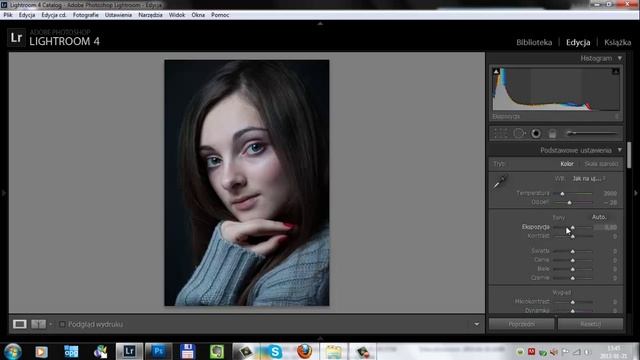Open the media player taskbar icon
This screenshot has width=640, height=360.
click(41, 351)
